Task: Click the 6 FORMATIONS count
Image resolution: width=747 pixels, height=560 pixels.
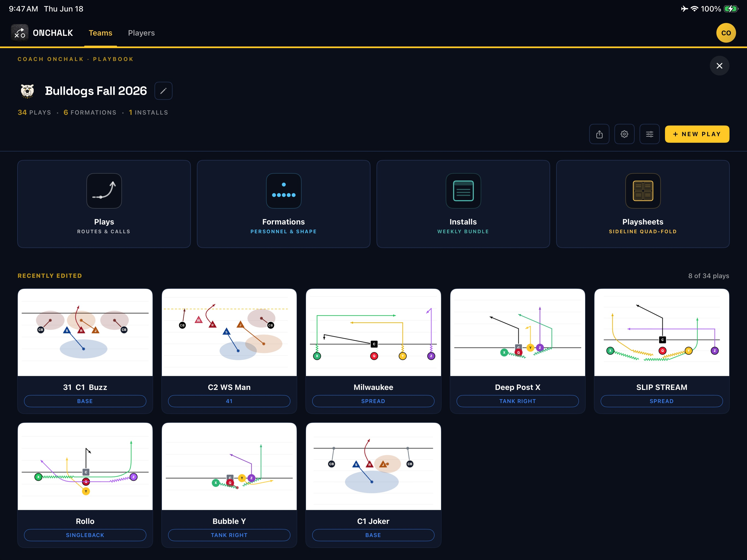Action: click(90, 112)
